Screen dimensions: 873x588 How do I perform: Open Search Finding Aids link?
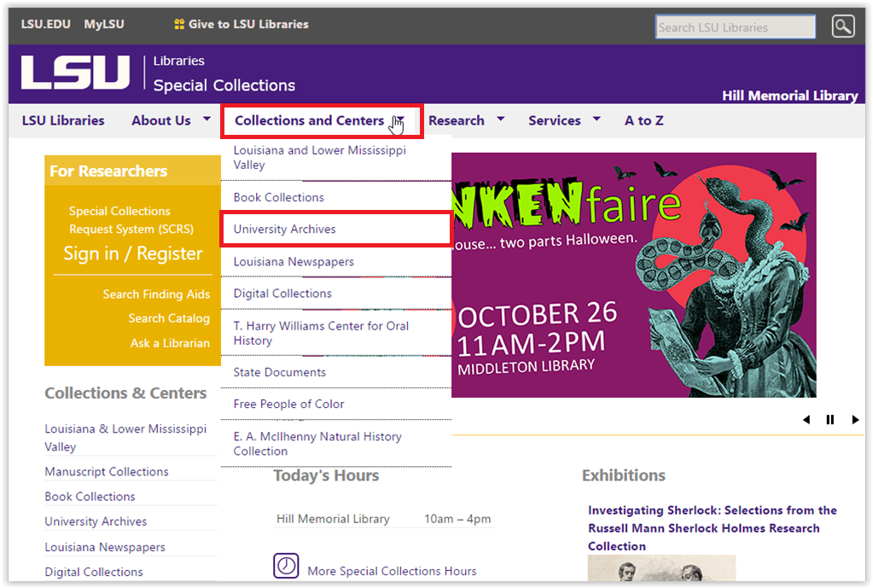pyautogui.click(x=156, y=294)
